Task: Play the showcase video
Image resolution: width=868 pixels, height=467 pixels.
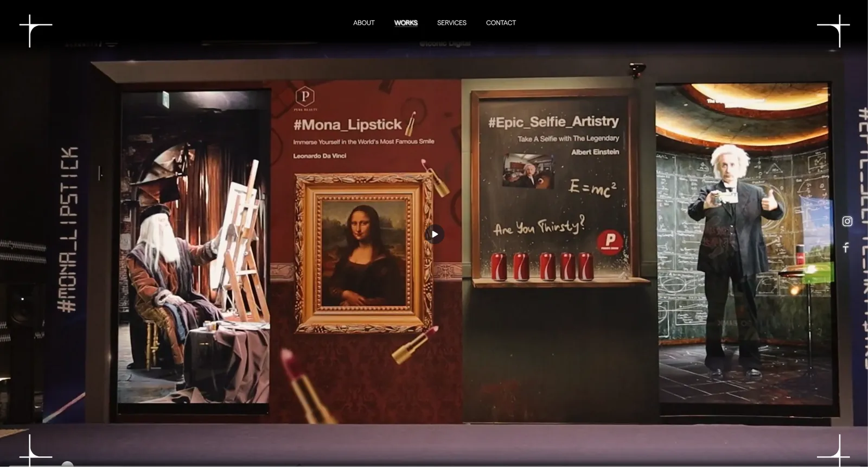Action: (x=435, y=234)
